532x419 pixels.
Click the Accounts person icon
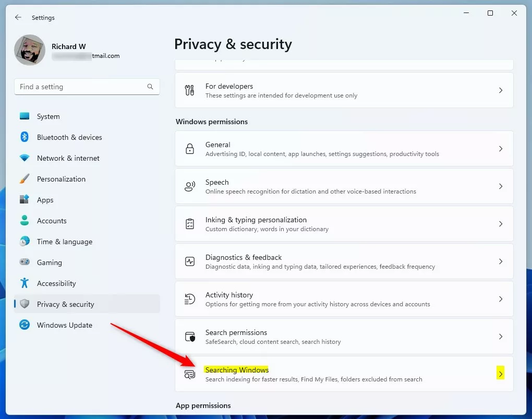(25, 220)
